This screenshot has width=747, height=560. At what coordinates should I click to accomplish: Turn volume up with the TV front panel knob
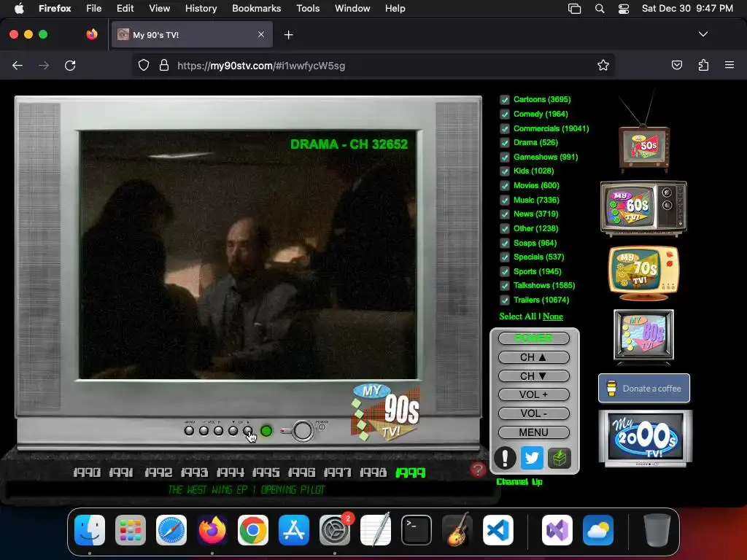click(218, 431)
